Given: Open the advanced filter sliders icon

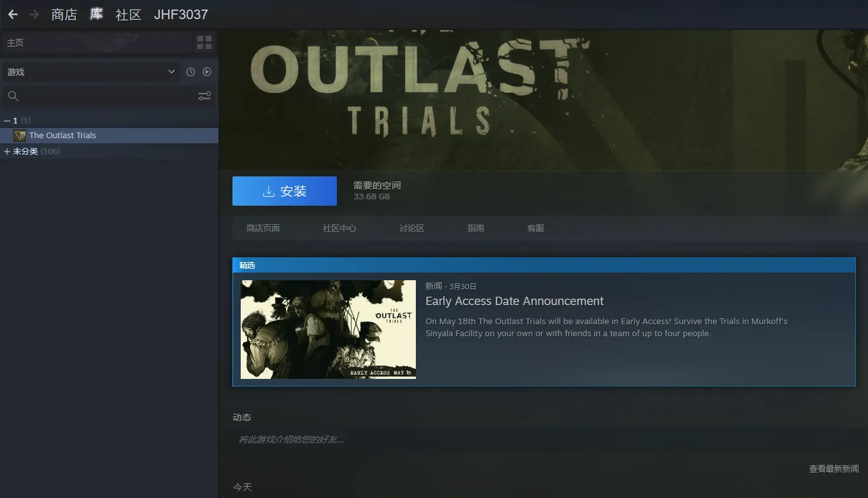Looking at the screenshot, I should (204, 96).
